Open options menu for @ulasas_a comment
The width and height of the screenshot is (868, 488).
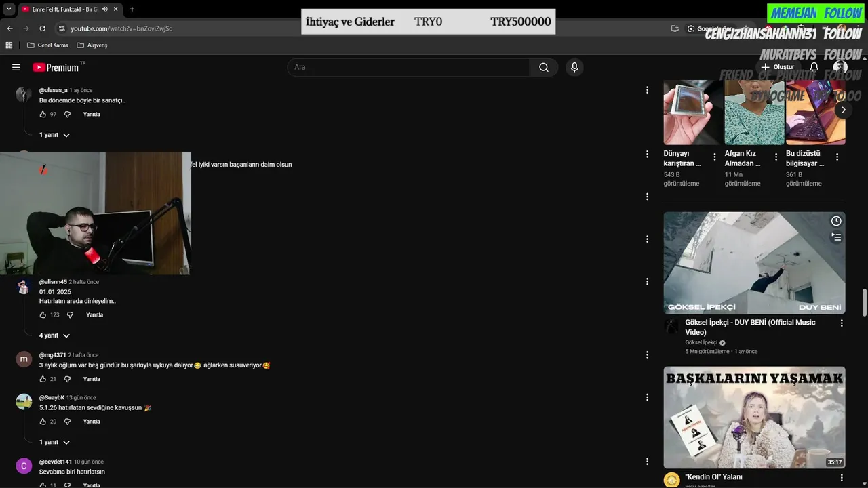[647, 90]
